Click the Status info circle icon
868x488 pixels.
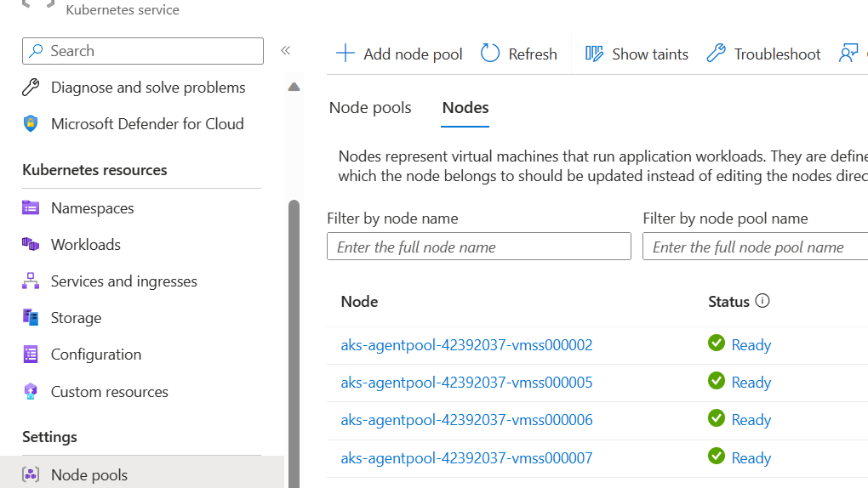[762, 301]
